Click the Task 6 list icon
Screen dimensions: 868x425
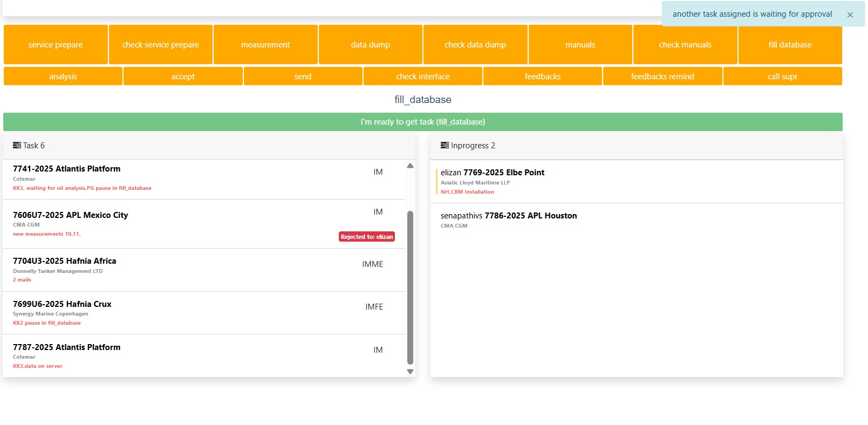point(17,146)
